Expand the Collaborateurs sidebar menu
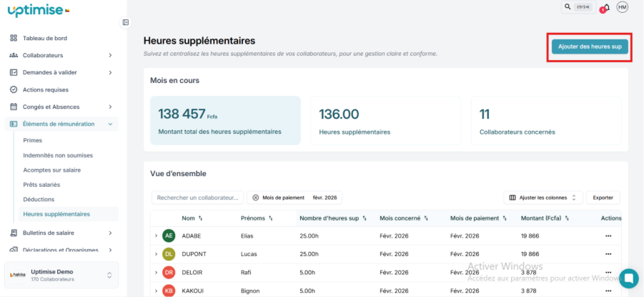The image size is (644, 297). (x=110, y=55)
